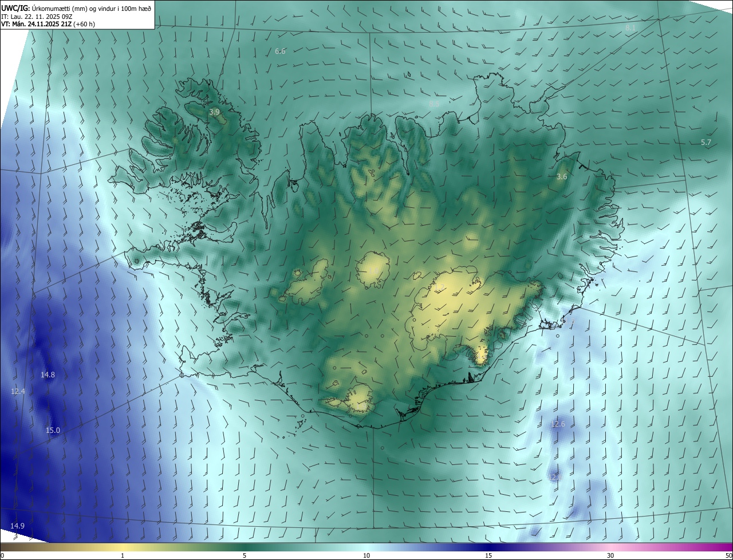Click the 12.6 value southeast of Iceland
This screenshot has height=560, width=733.
click(558, 424)
